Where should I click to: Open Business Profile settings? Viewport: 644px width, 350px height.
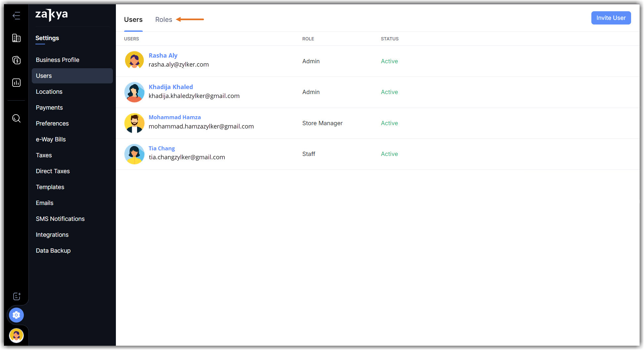pos(58,60)
